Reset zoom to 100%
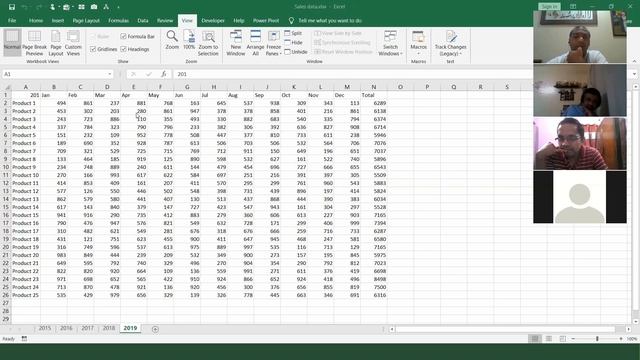 point(189,40)
